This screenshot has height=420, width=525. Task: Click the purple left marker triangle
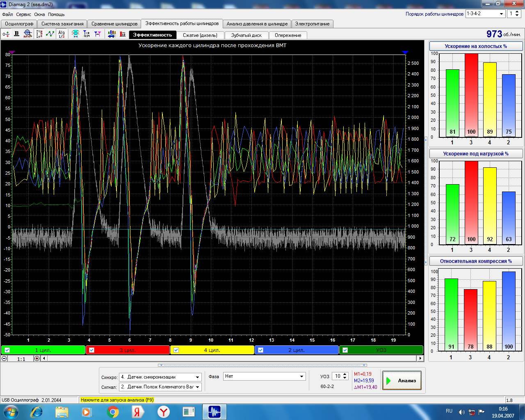pos(12,52)
